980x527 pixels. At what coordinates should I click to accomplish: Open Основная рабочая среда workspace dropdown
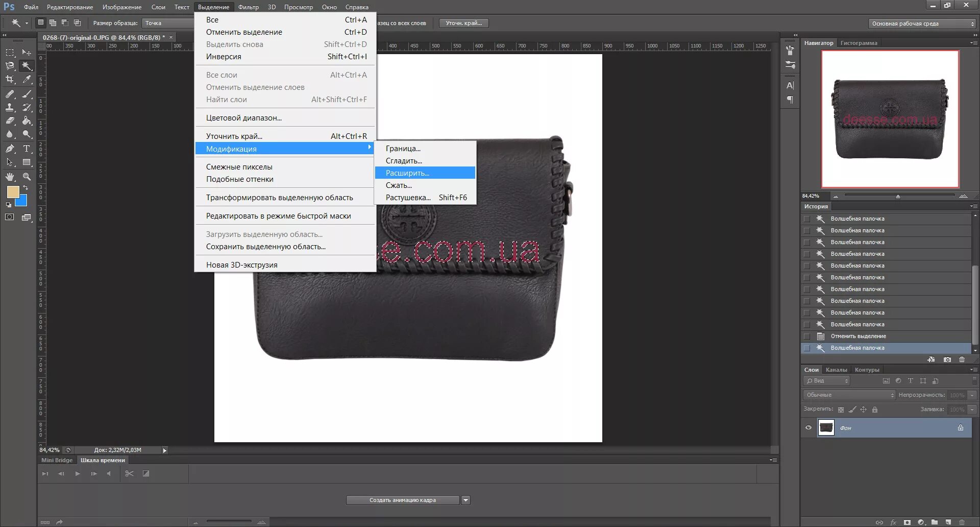click(922, 23)
